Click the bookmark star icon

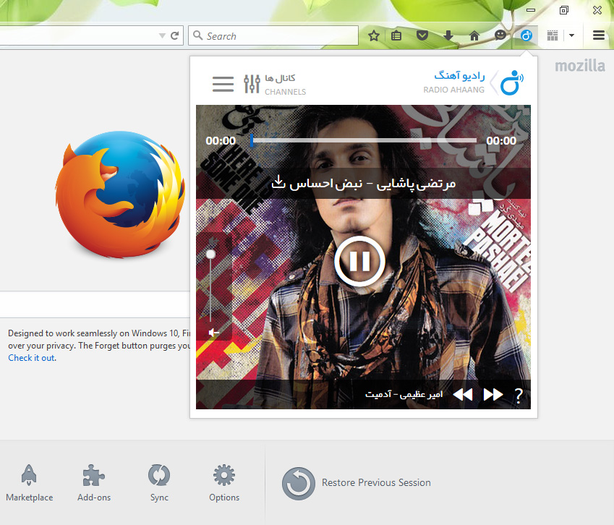(x=374, y=36)
